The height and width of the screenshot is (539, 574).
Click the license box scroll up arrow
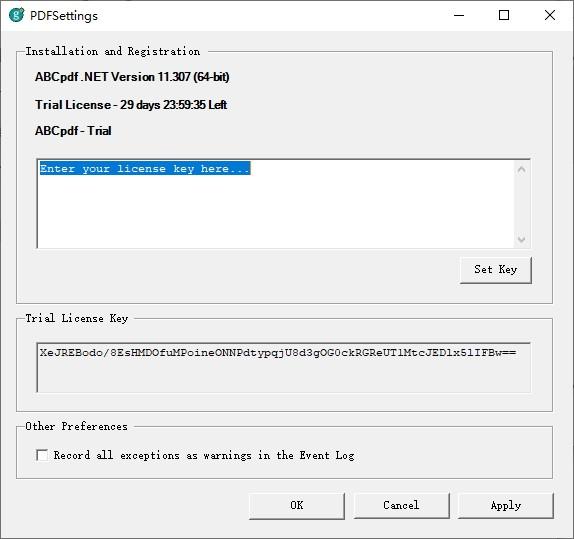pyautogui.click(x=522, y=170)
